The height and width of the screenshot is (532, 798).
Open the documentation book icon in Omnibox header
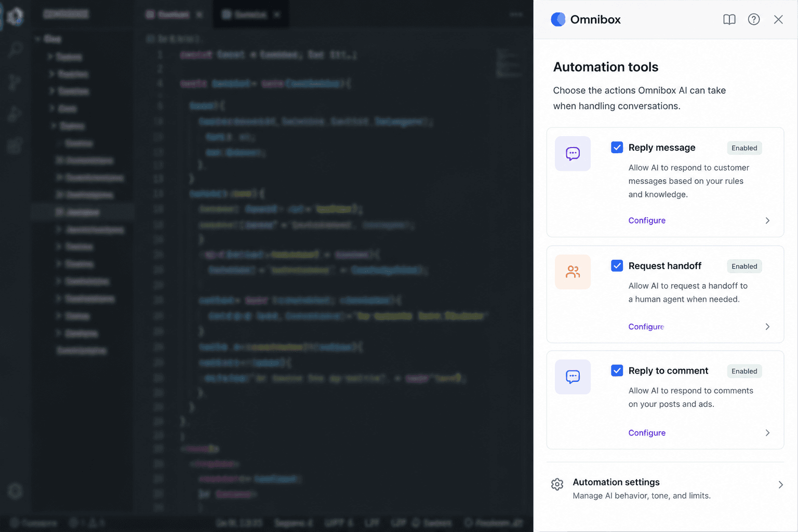pyautogui.click(x=729, y=19)
